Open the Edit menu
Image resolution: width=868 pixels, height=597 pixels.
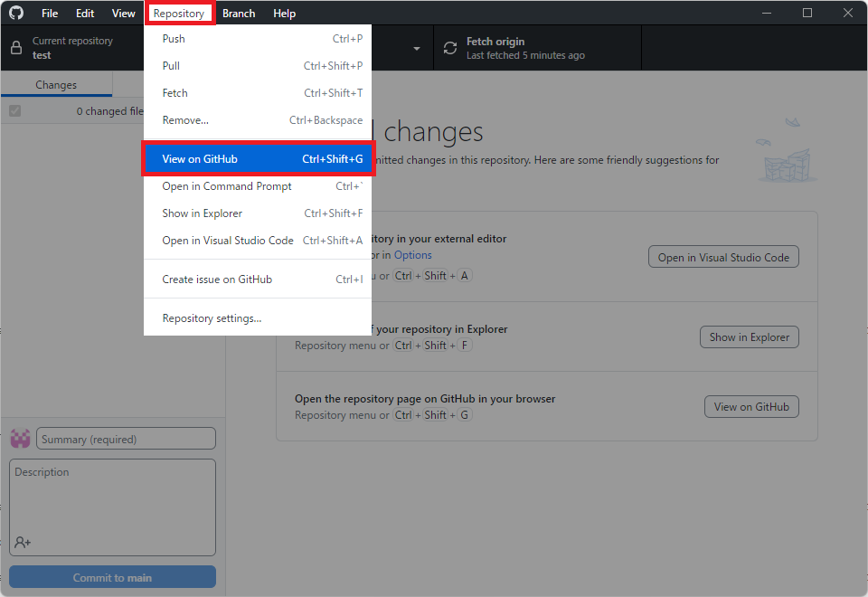[85, 14]
